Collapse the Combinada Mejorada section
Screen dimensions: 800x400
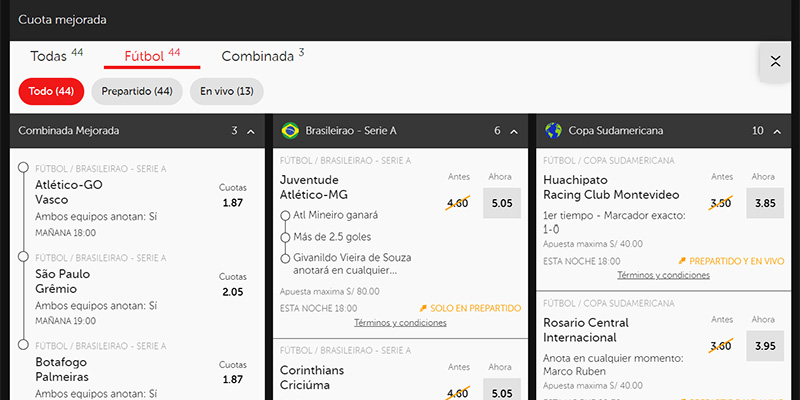[x=251, y=131]
